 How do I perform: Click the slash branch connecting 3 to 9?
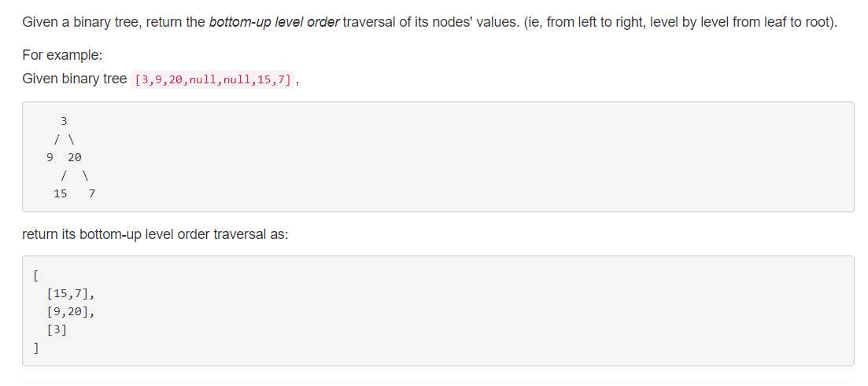(x=57, y=139)
